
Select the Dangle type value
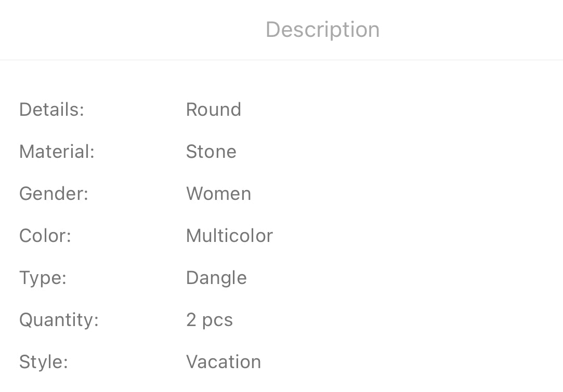[x=216, y=278]
